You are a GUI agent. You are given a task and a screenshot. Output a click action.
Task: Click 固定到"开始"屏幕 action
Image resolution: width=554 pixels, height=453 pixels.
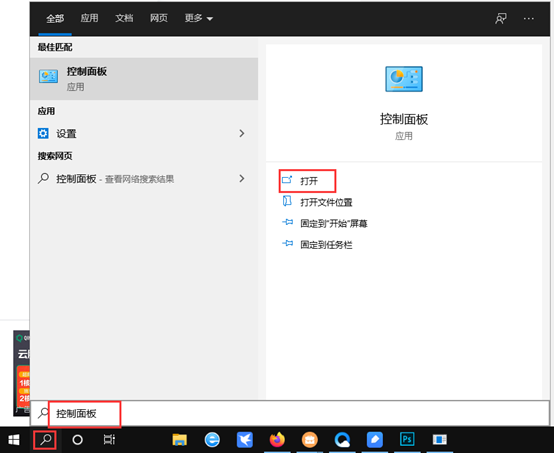(x=334, y=223)
